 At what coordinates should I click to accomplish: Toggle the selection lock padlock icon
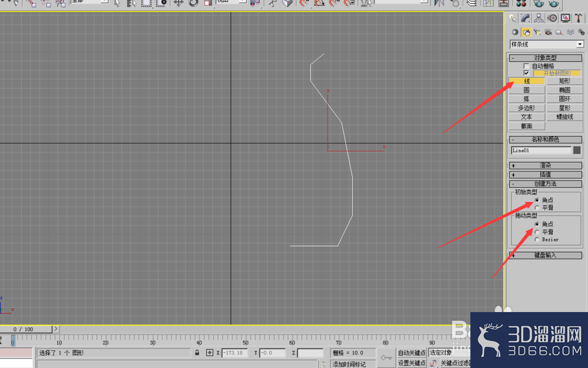[x=197, y=353]
